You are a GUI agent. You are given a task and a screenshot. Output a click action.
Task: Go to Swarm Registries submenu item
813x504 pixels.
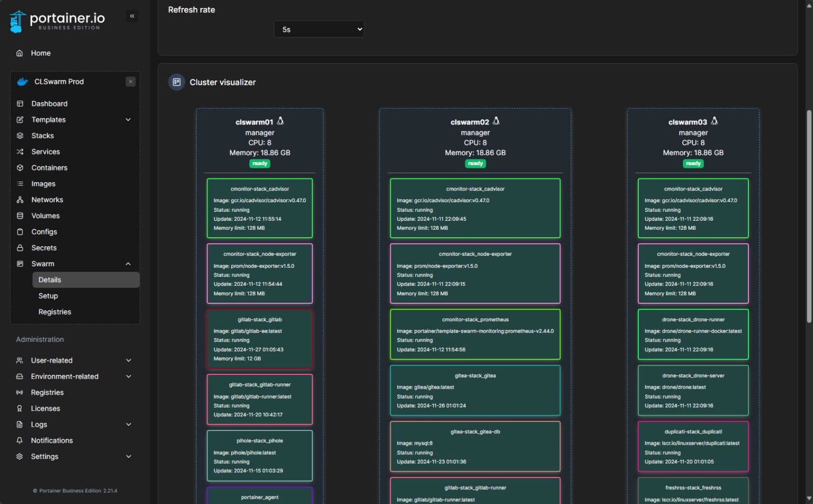point(55,312)
